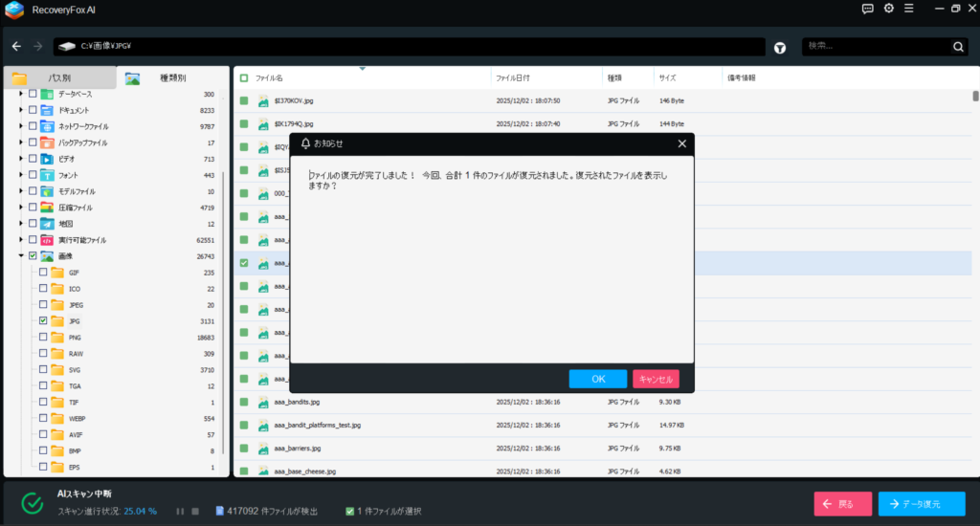Click the filter funnel icon

(780, 47)
